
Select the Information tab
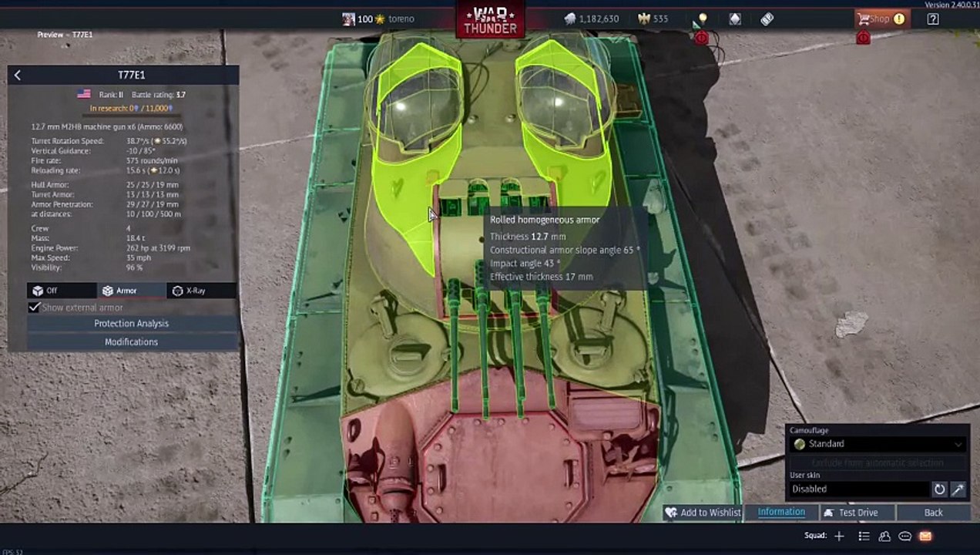781,512
